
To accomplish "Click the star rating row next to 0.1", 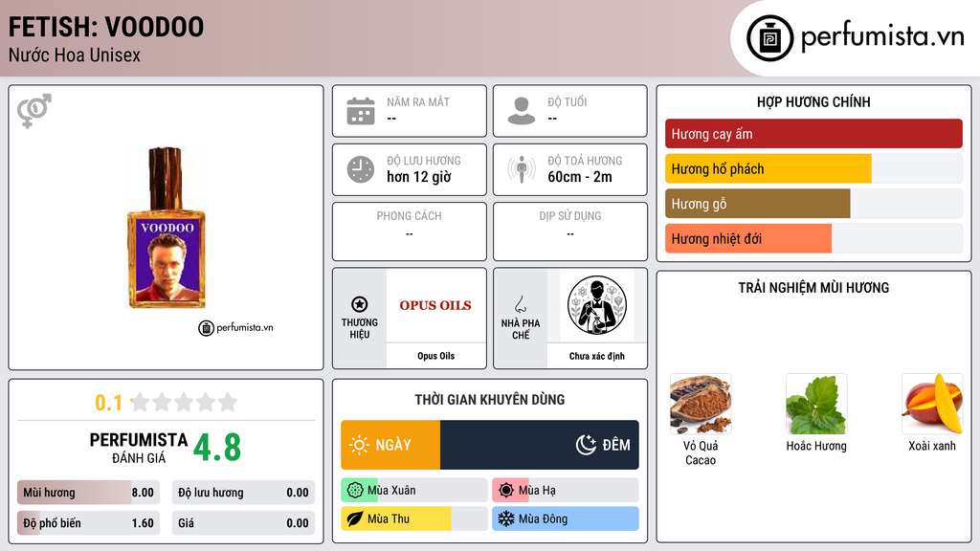I will (x=185, y=402).
